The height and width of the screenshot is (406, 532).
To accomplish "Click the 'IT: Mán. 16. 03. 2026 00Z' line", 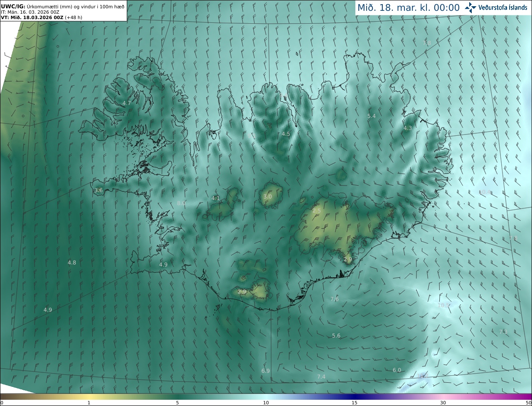I will click(30, 12).
